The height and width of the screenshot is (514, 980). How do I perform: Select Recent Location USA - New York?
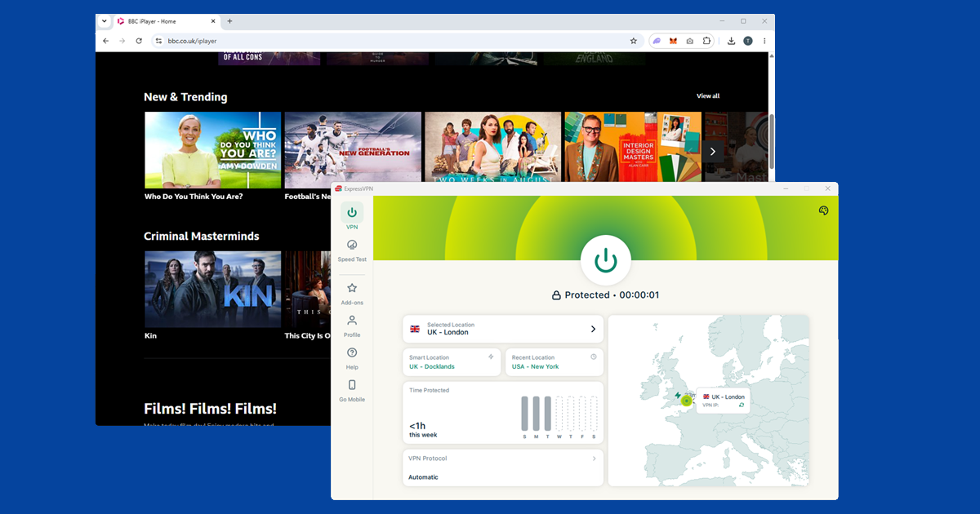(555, 362)
